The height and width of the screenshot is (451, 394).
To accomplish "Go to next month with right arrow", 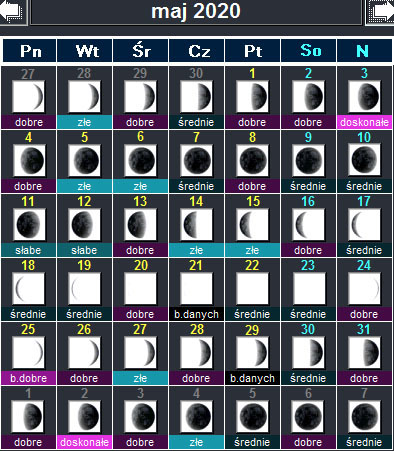I will point(380,11).
